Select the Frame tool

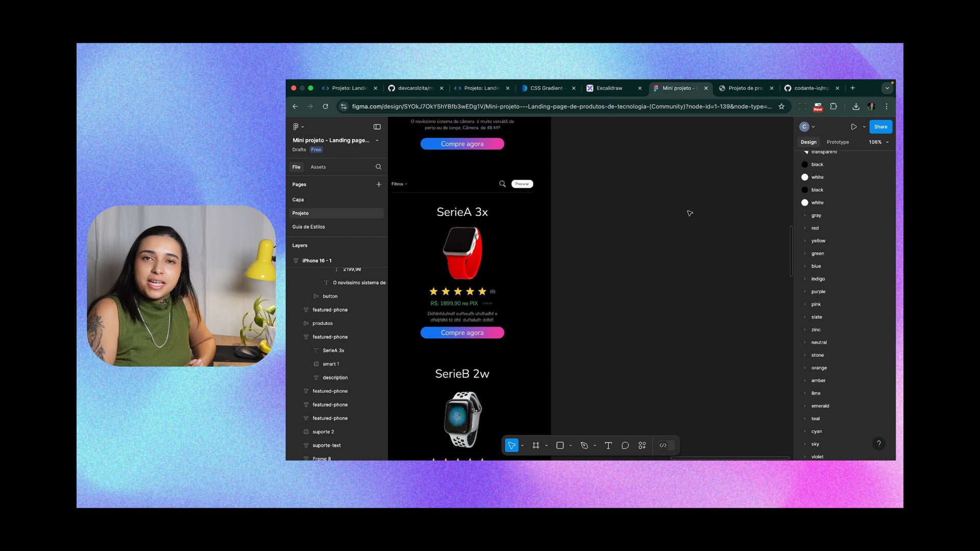coord(535,445)
